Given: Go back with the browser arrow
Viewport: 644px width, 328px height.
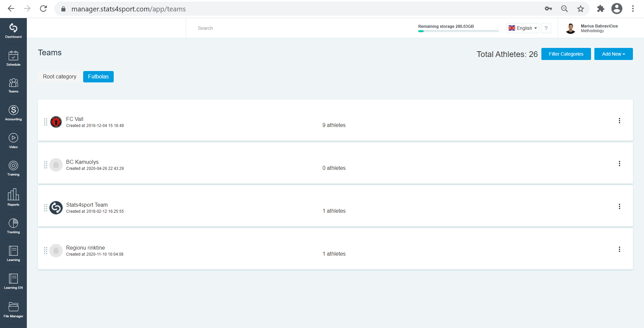Looking at the screenshot, I should click(x=11, y=9).
